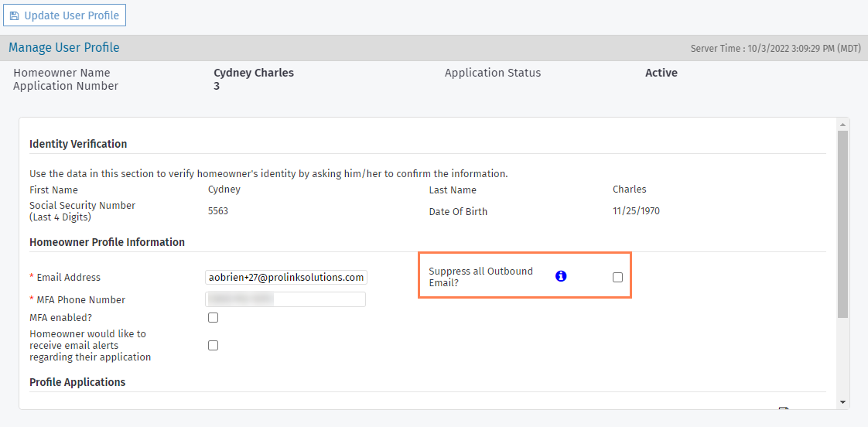Check the homeowner email alerts checkbox
Screen dimensions: 868x427
(214, 345)
